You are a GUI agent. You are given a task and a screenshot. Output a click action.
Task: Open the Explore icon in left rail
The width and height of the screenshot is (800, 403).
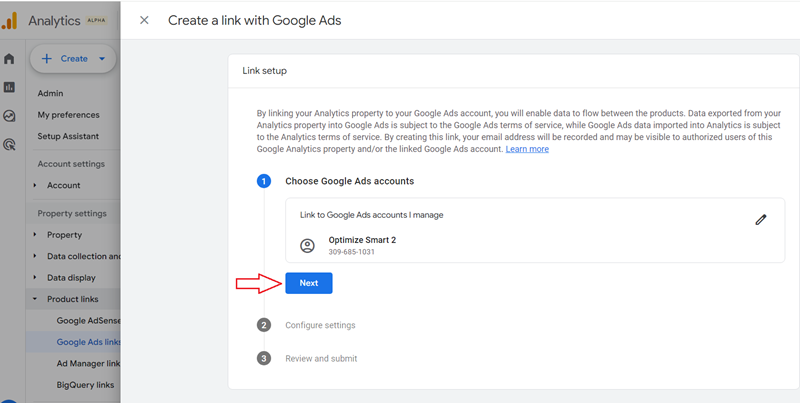pos(9,116)
